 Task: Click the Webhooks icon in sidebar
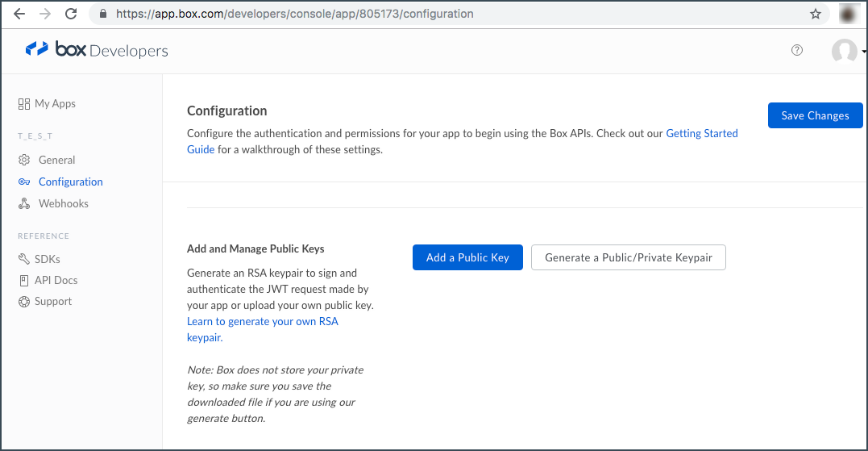pyautogui.click(x=24, y=203)
